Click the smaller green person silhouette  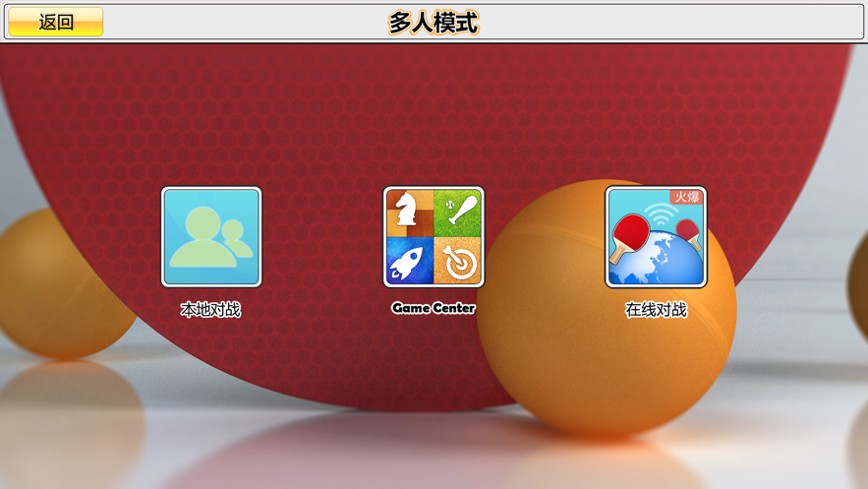237,238
